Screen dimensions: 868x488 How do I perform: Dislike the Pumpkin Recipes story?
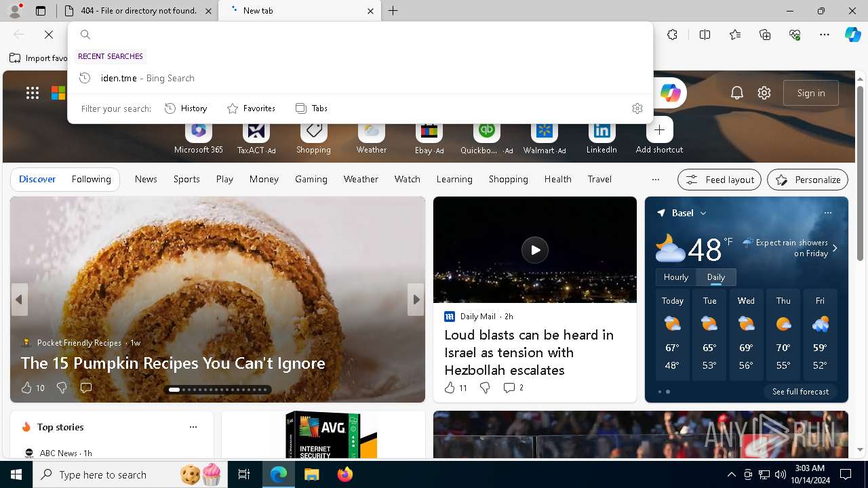point(62,388)
